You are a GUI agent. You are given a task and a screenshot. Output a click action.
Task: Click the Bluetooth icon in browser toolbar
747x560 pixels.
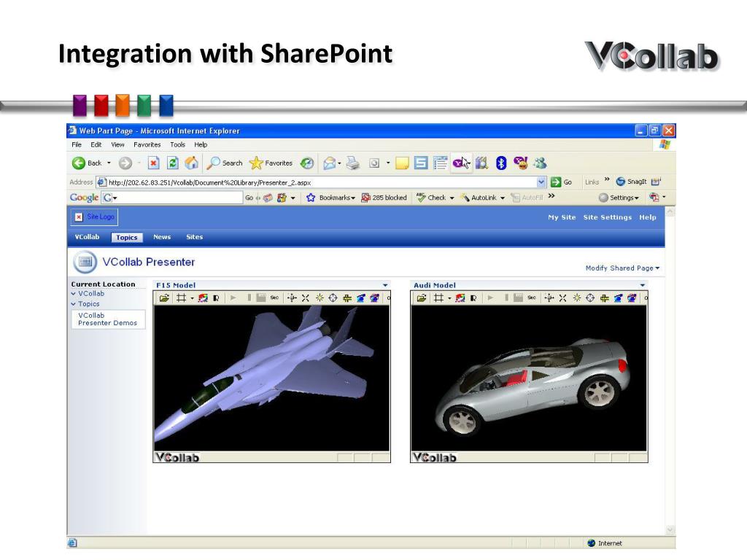(500, 163)
